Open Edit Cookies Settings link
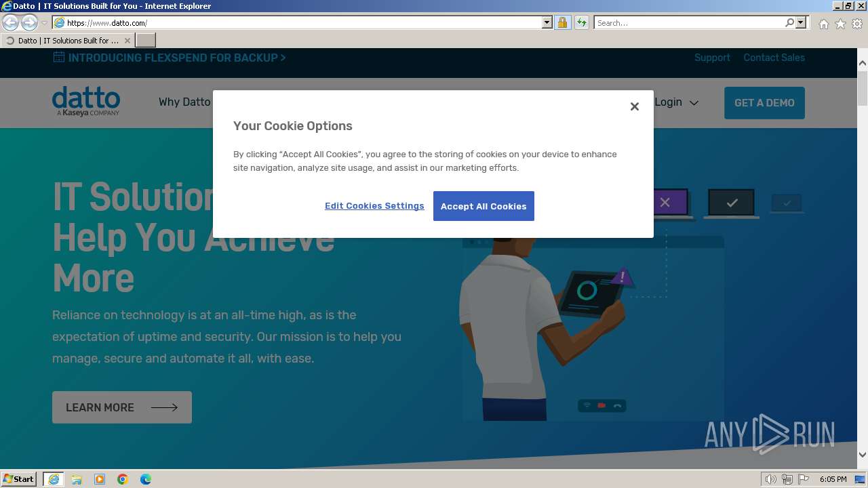868x488 pixels. click(374, 206)
